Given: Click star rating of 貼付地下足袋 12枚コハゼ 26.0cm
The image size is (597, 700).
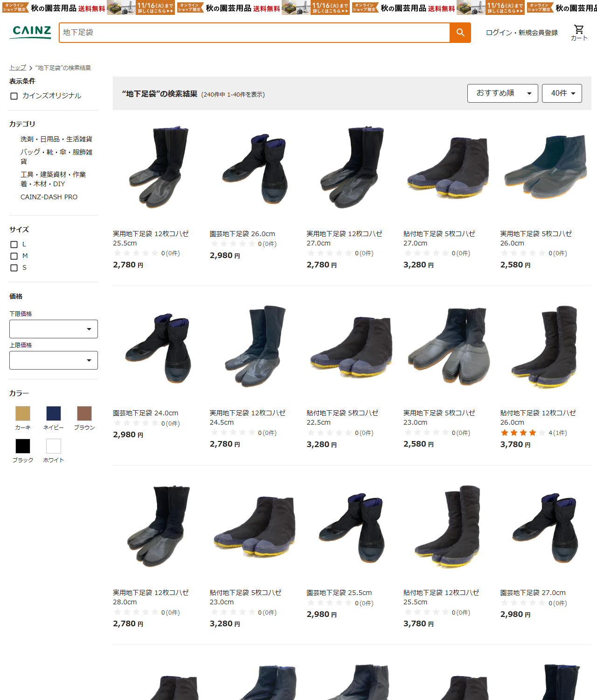Looking at the screenshot, I should pyautogui.click(x=523, y=433).
